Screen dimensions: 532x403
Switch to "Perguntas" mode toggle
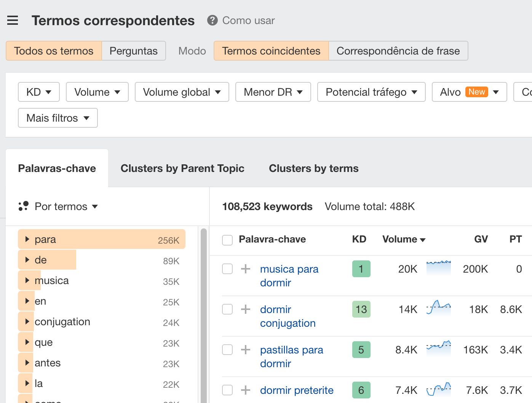(x=133, y=51)
